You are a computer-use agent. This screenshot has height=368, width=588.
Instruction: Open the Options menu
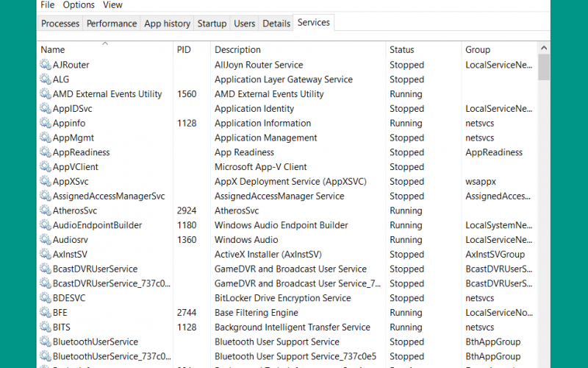click(x=79, y=5)
